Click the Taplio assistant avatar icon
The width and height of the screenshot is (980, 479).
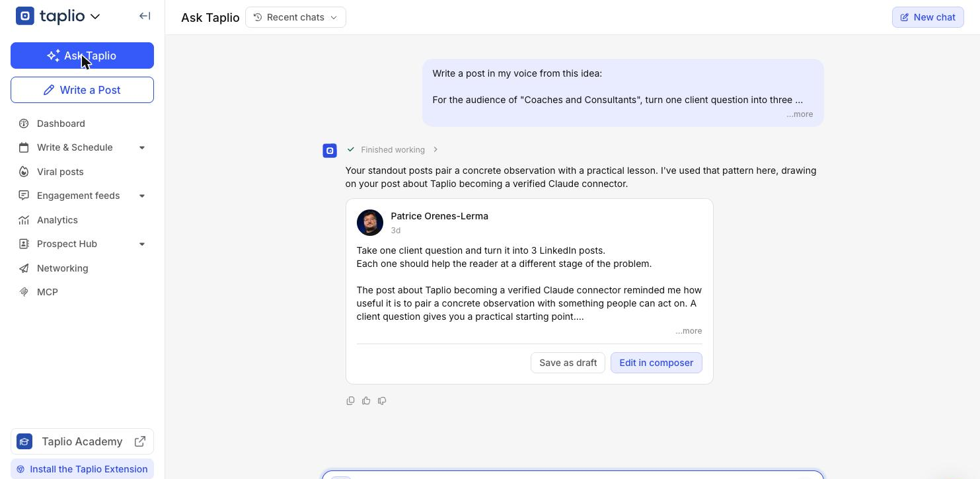click(330, 151)
